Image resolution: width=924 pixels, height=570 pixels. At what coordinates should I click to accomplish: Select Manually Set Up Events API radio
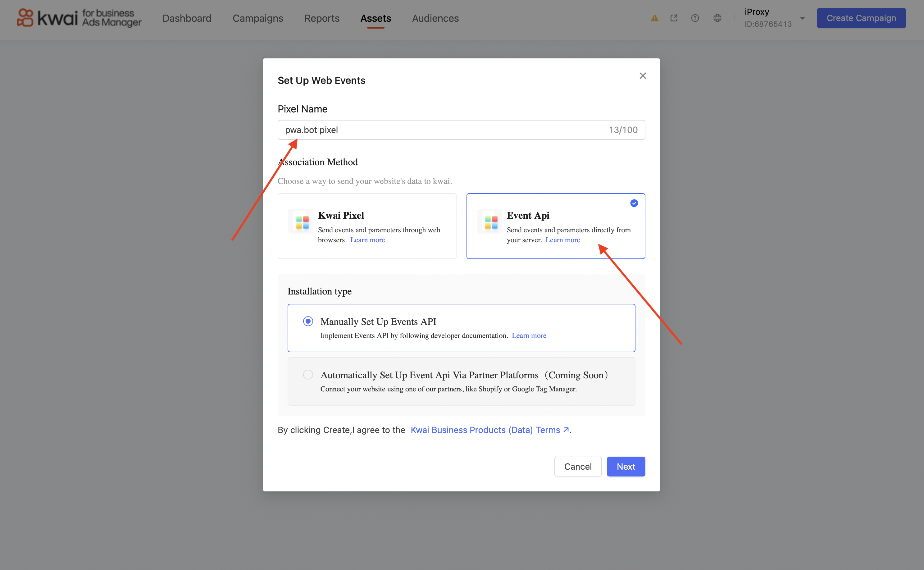(x=308, y=321)
